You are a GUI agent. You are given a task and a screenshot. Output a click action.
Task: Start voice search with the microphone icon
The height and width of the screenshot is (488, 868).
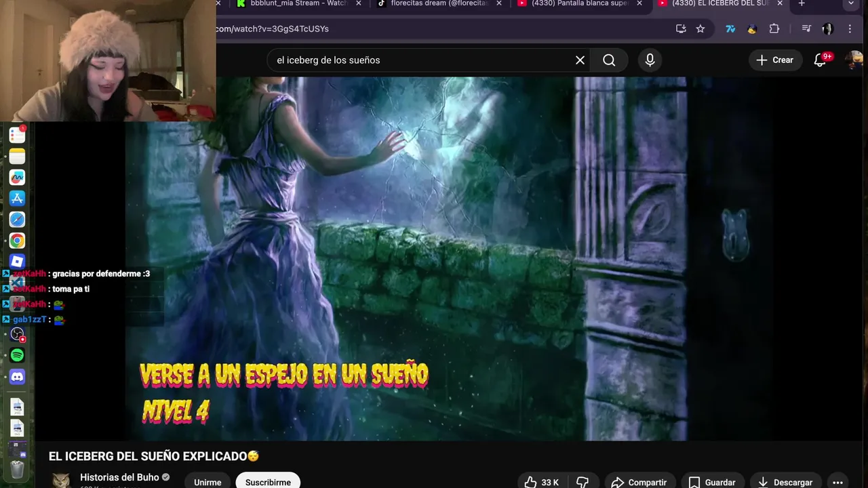650,60
